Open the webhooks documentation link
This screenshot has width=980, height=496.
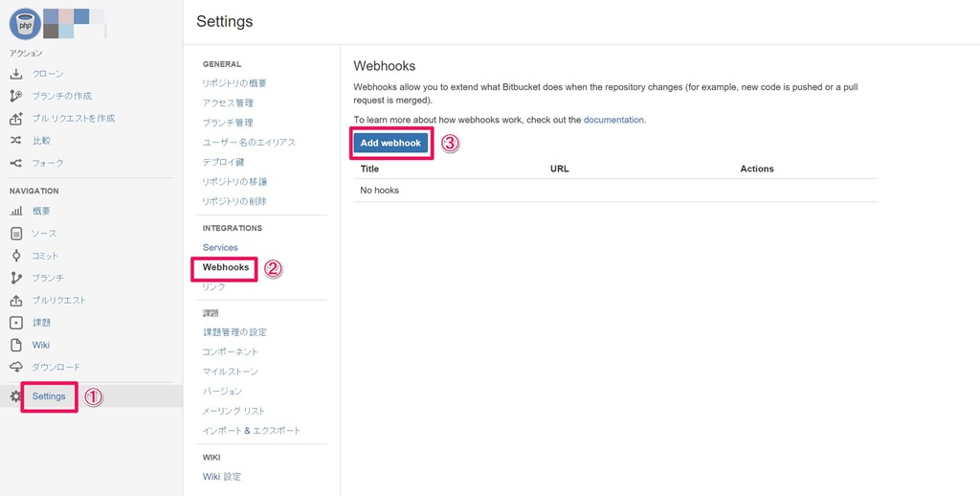613,120
